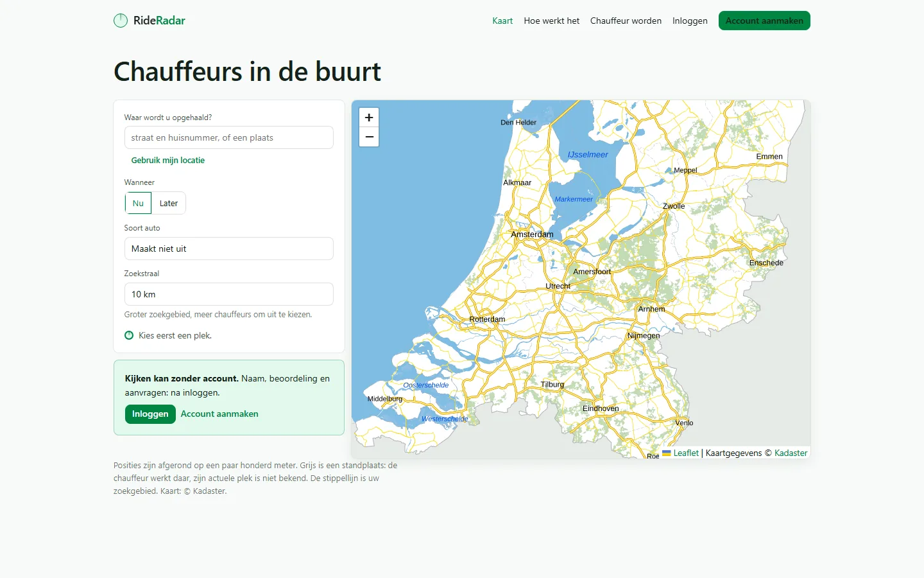Click the Markermeer label on the map
The image size is (924, 578).
pos(574,199)
